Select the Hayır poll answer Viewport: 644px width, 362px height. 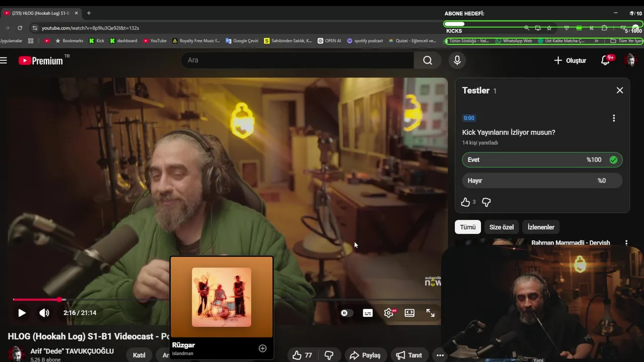click(542, 180)
